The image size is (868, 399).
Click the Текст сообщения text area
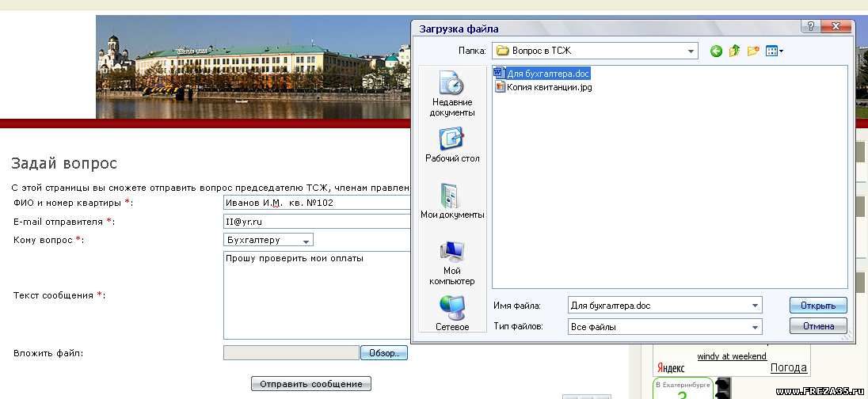(x=318, y=295)
